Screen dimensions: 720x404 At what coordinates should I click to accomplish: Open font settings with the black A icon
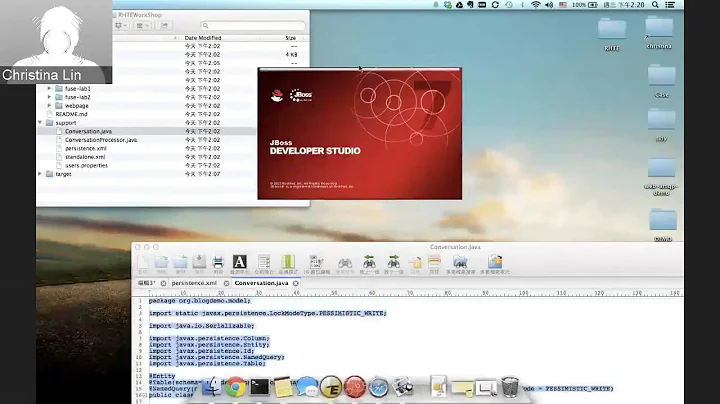[x=239, y=262]
